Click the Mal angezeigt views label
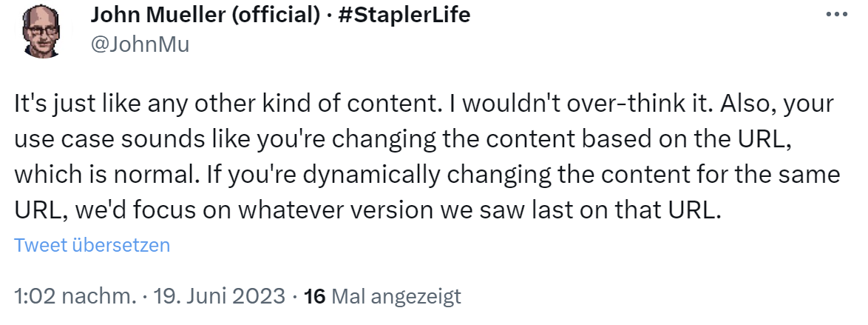 click(396, 296)
